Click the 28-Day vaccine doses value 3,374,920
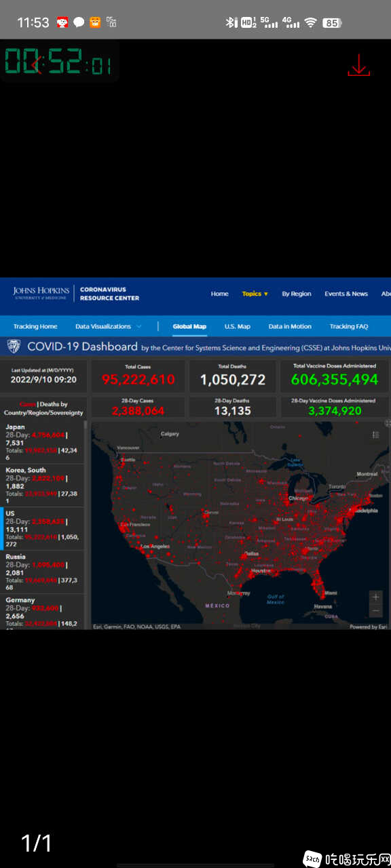 (335, 411)
